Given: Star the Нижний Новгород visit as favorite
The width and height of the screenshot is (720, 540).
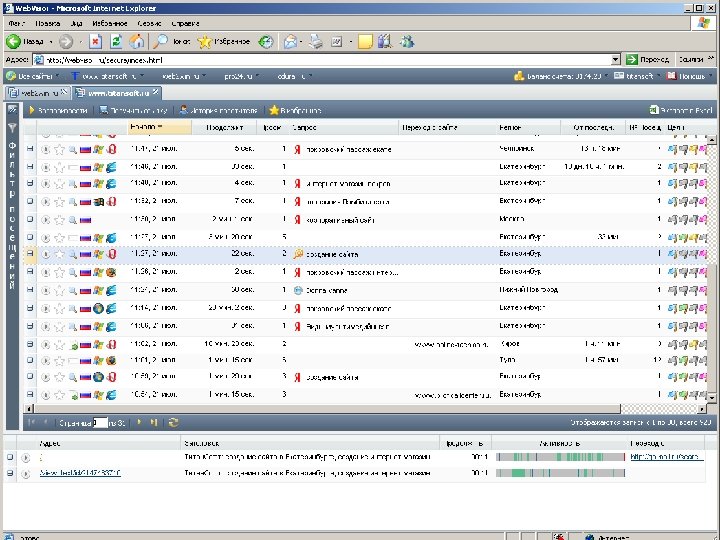Looking at the screenshot, I should click(x=59, y=290).
